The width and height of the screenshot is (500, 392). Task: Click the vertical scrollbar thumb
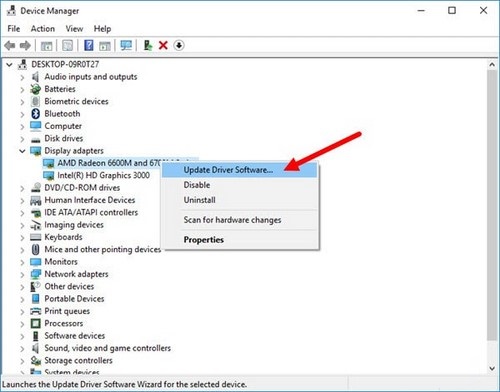tap(492, 205)
